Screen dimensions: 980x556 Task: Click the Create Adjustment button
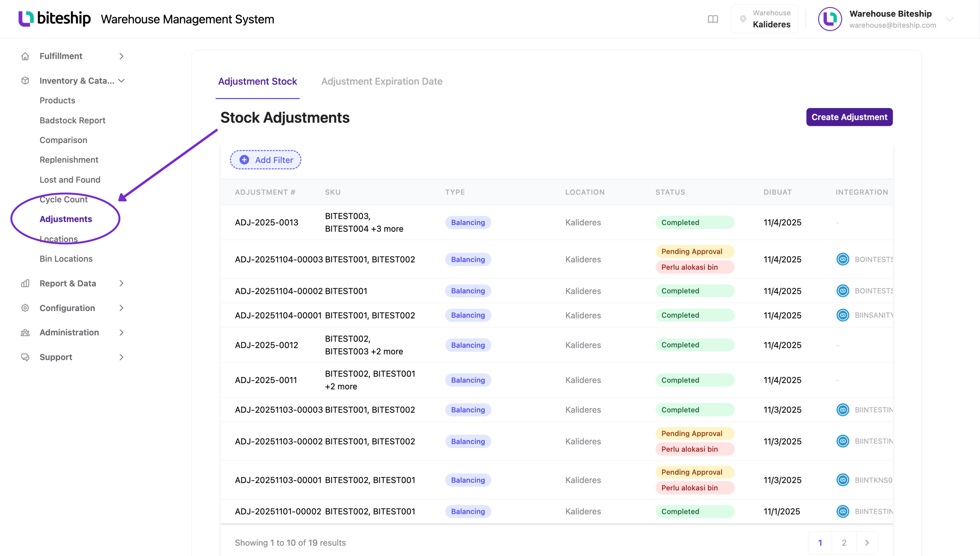[x=849, y=117]
